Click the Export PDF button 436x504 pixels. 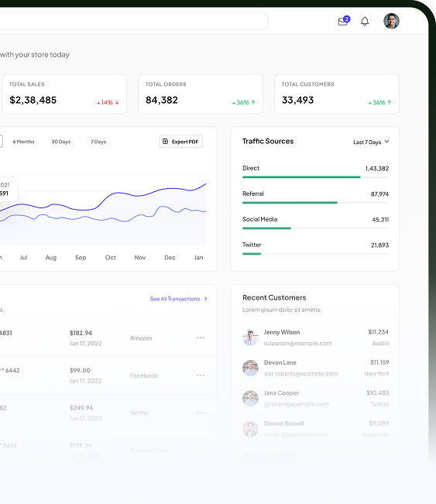tap(180, 142)
